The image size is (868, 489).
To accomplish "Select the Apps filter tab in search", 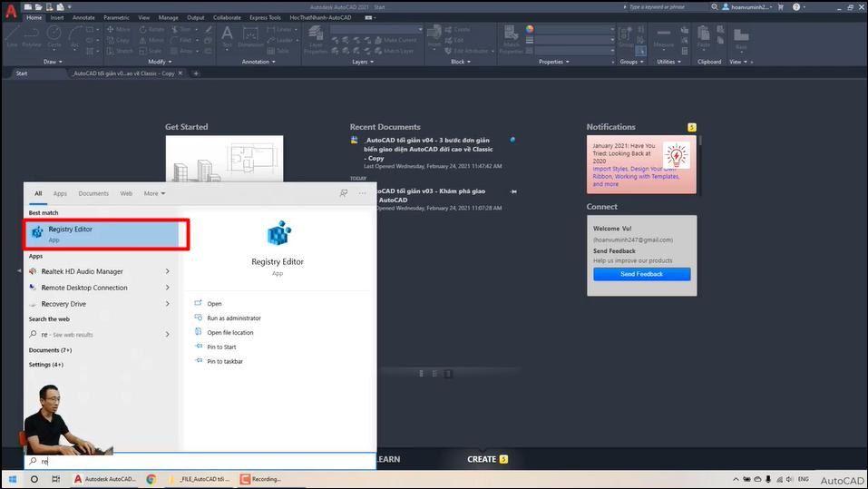I will tap(60, 193).
